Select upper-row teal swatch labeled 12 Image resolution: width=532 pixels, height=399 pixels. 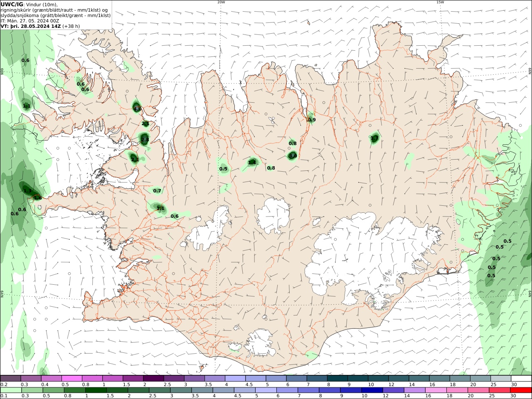click(399, 378)
